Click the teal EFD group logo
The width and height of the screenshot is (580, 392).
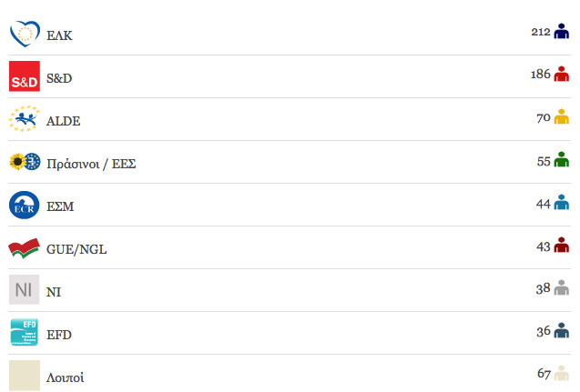coord(24,332)
